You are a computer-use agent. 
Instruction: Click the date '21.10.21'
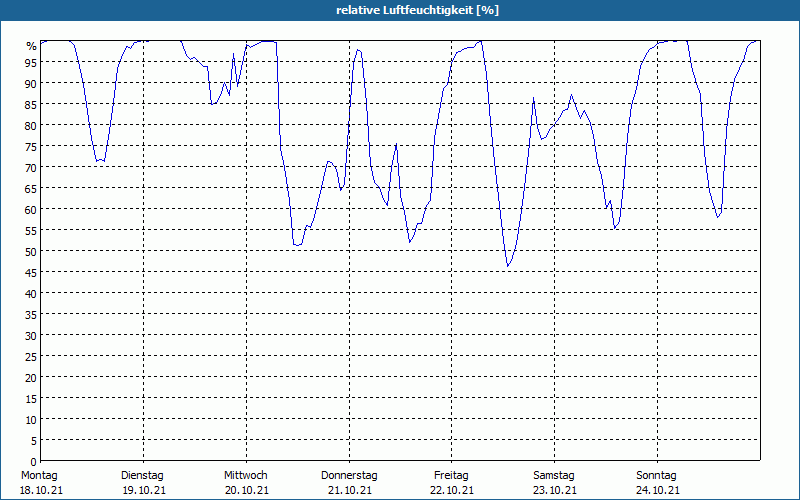349,491
